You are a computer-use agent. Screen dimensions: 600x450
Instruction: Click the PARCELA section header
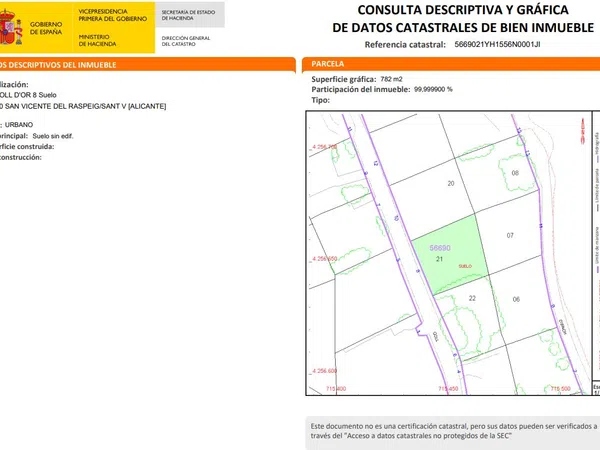pyautogui.click(x=328, y=63)
